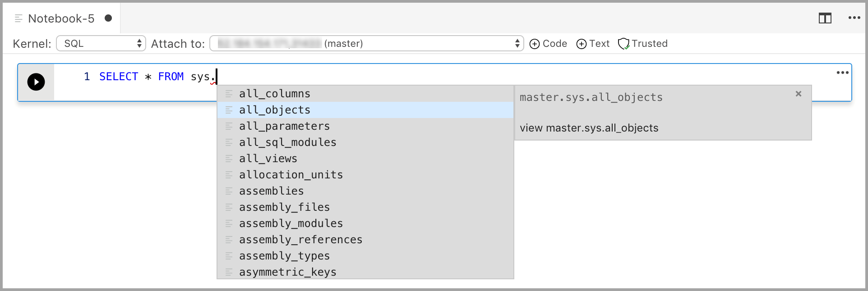Open the Attach to connection dropdown
Screen dimensions: 868x291
[366, 44]
